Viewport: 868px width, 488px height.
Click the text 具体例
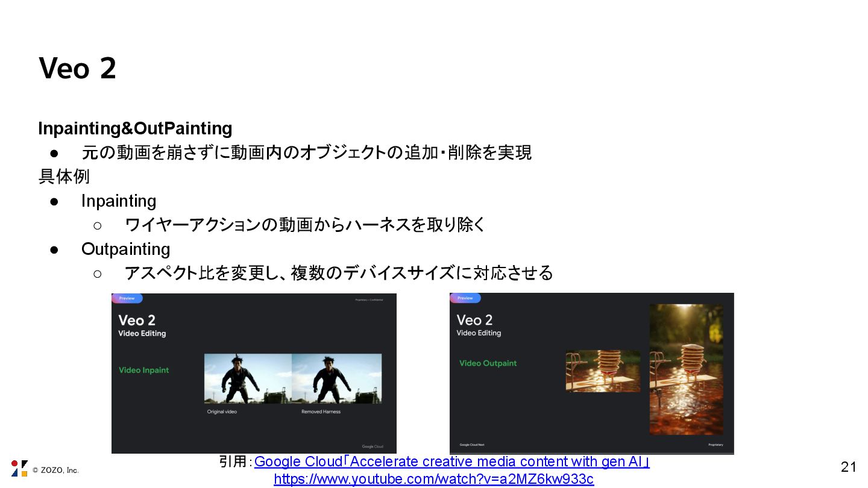coord(64,177)
